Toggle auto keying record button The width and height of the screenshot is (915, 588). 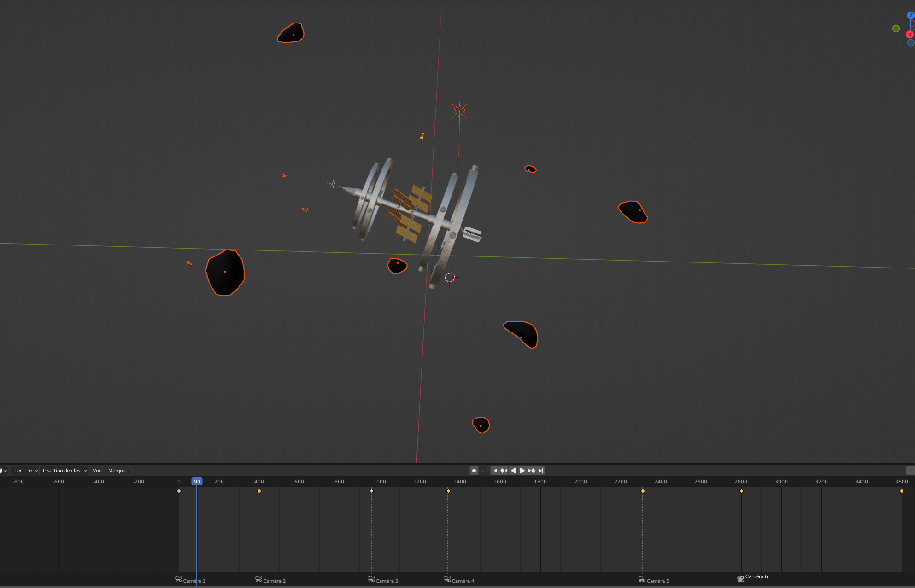click(474, 470)
